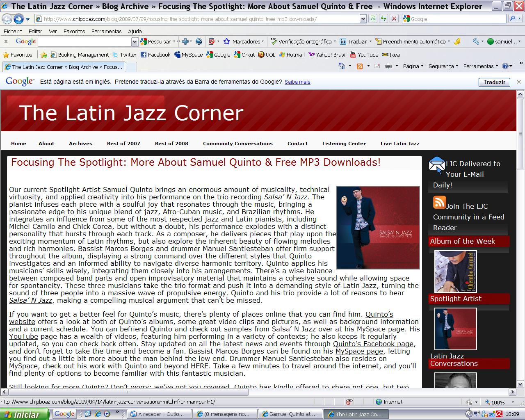525x420 pixels.
Task: Open the Archives page in site navigation
Action: [x=80, y=144]
